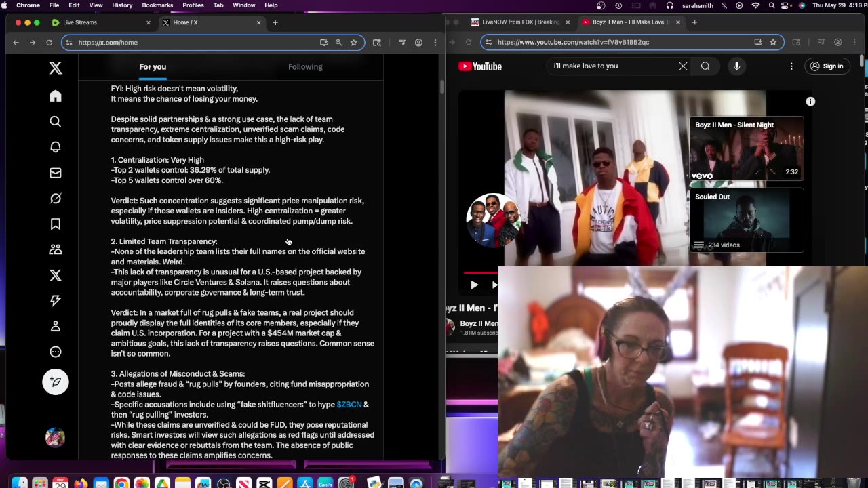The height and width of the screenshot is (488, 868).
Task: Open search-tabs icon in X window toolbar
Action: pyautogui.click(x=377, y=42)
